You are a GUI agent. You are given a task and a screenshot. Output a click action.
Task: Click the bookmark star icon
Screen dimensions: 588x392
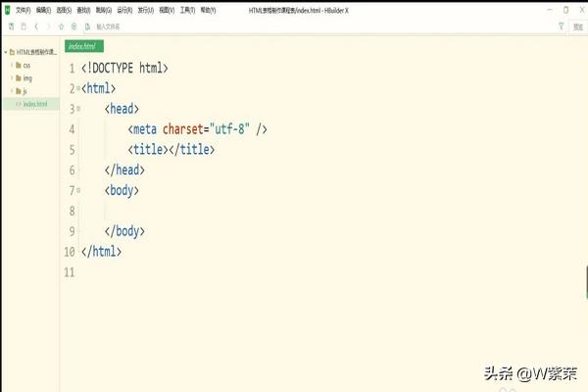point(62,26)
